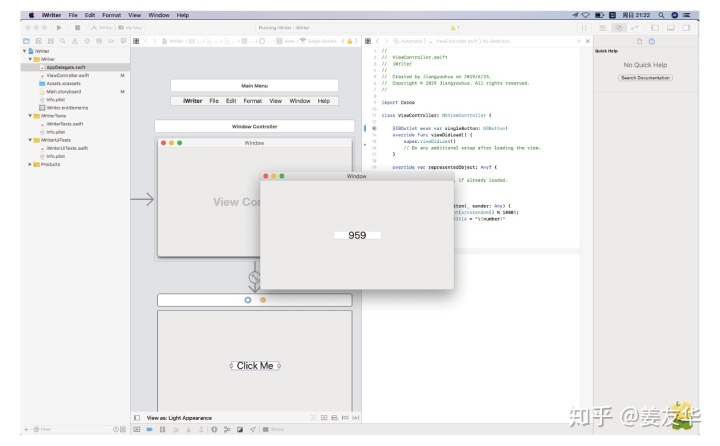The height and width of the screenshot is (446, 720).
Task: Open the Window menu in macOS menu bar
Action: click(x=159, y=15)
